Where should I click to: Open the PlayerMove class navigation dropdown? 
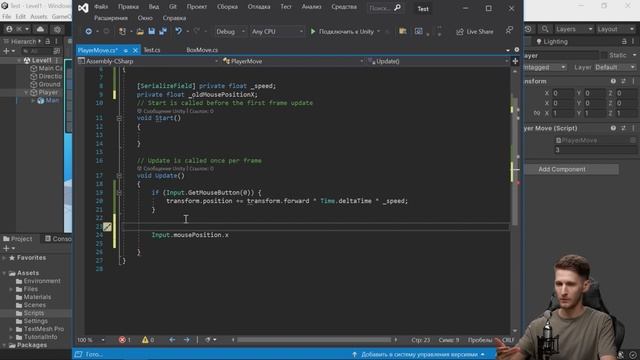click(x=293, y=61)
